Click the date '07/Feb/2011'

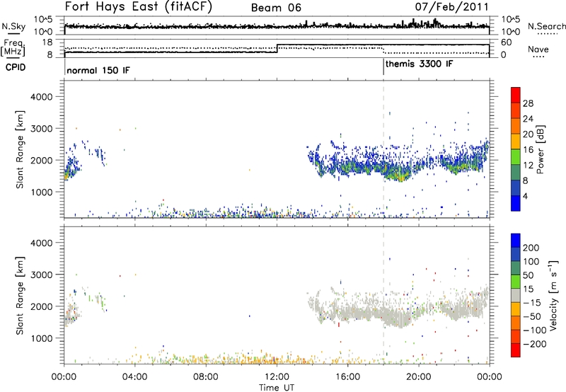click(x=451, y=7)
